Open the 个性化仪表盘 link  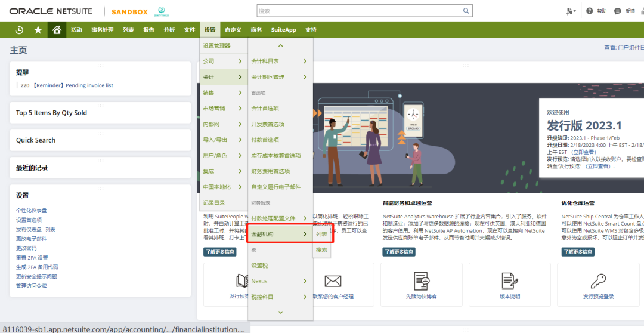[31, 211]
